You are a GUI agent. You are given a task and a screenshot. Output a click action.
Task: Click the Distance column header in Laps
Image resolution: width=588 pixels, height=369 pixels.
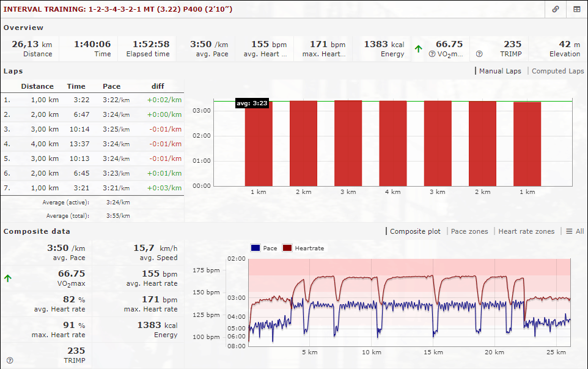point(37,86)
